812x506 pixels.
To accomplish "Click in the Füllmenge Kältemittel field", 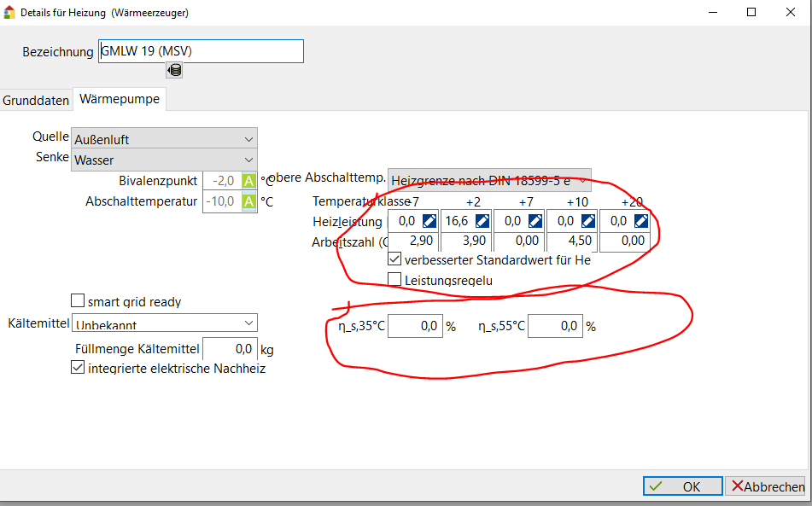I will point(229,349).
